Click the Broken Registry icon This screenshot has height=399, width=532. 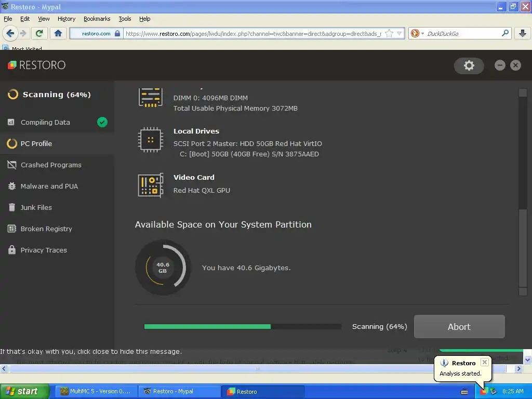12,229
